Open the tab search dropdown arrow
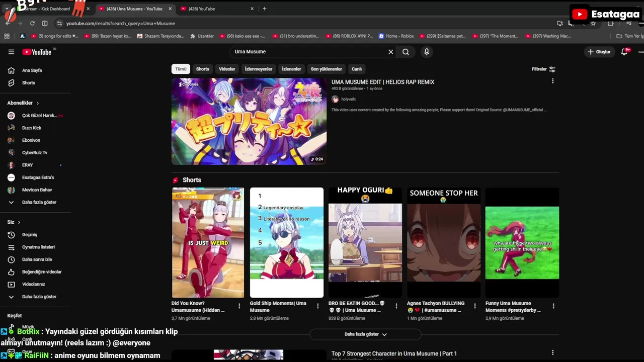The height and width of the screenshot is (362, 644). [x=7, y=9]
